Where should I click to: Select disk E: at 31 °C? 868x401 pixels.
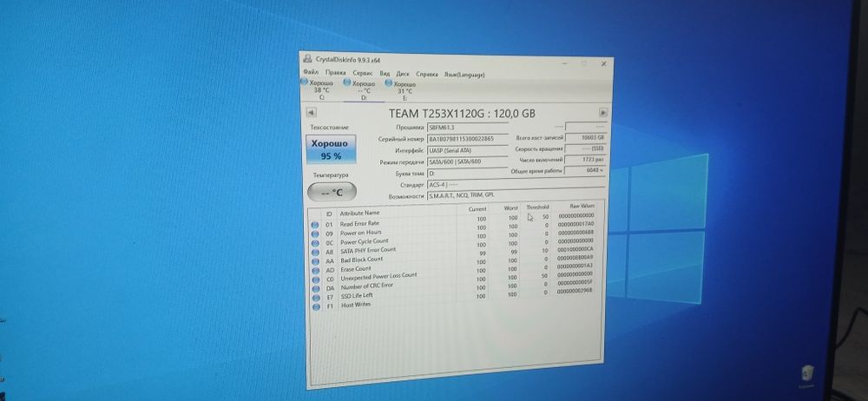(x=401, y=91)
